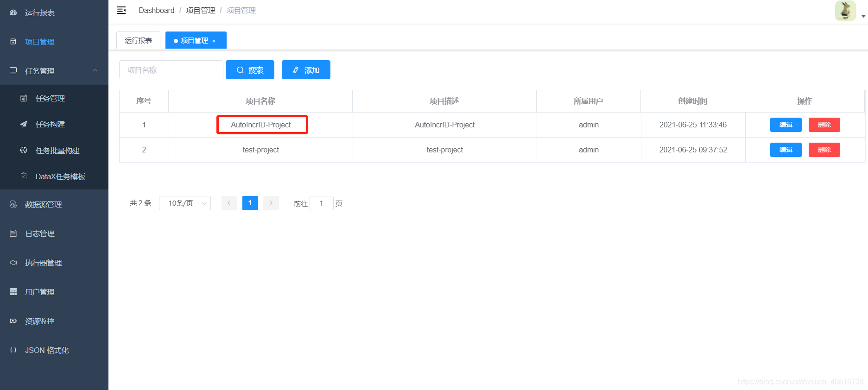Click the 运行报表 dashboard icon
The width and height of the screenshot is (868, 390).
click(x=13, y=13)
